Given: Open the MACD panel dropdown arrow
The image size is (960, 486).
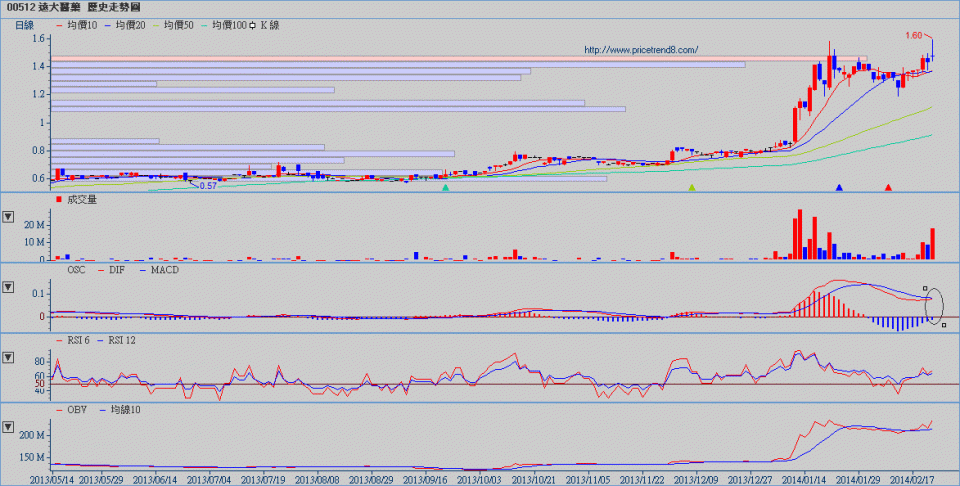Looking at the screenshot, I should pos(8,288).
